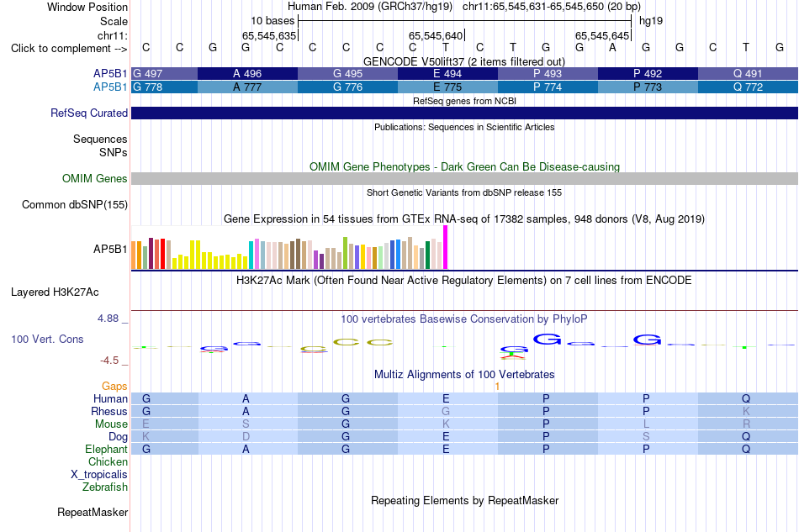Click the 'GENCODE V50lift37 (2 items filtered out)' title
This screenshot has width=799, height=532.
(x=464, y=61)
